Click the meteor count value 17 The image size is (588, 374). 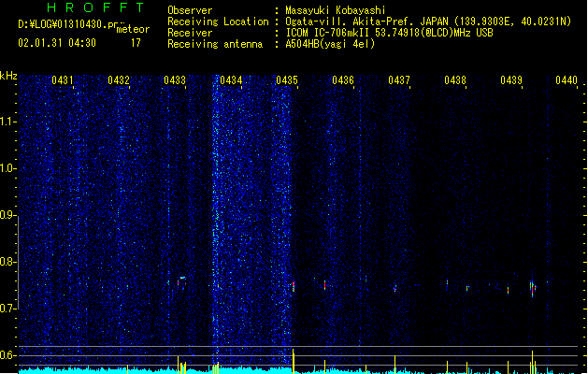(136, 43)
